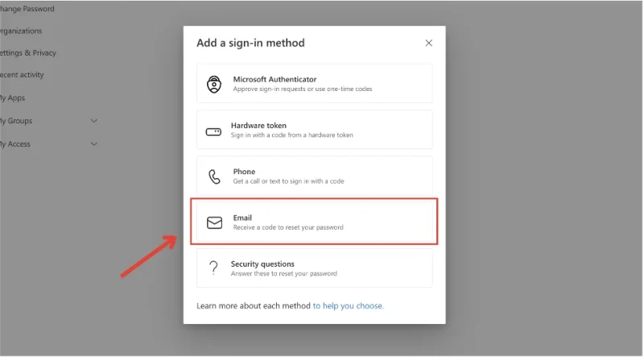Click 'Sign in with a code from a hardware token' text
The image size is (644, 357).
pyautogui.click(x=292, y=135)
